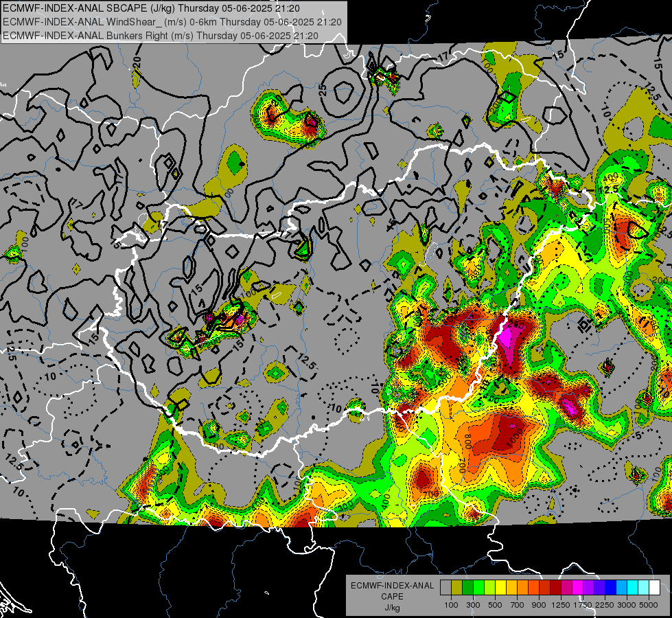
Task: Click the white last legend swatch
Action: (x=654, y=588)
